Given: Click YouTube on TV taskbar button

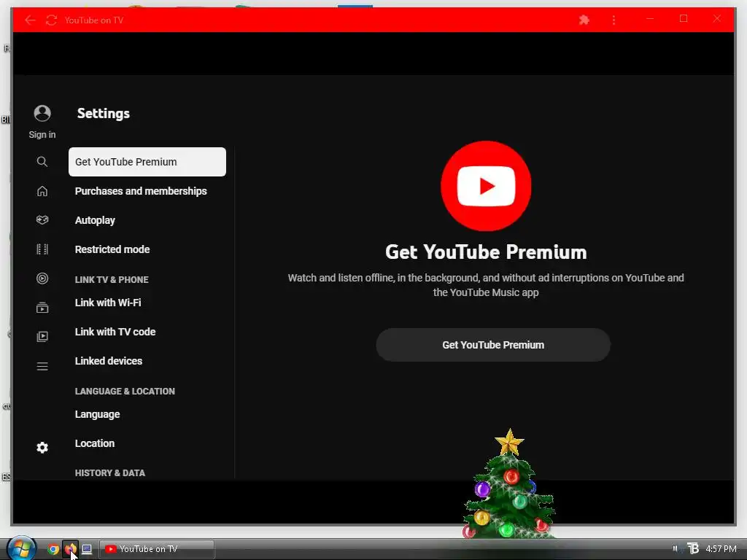Looking at the screenshot, I should [157, 549].
